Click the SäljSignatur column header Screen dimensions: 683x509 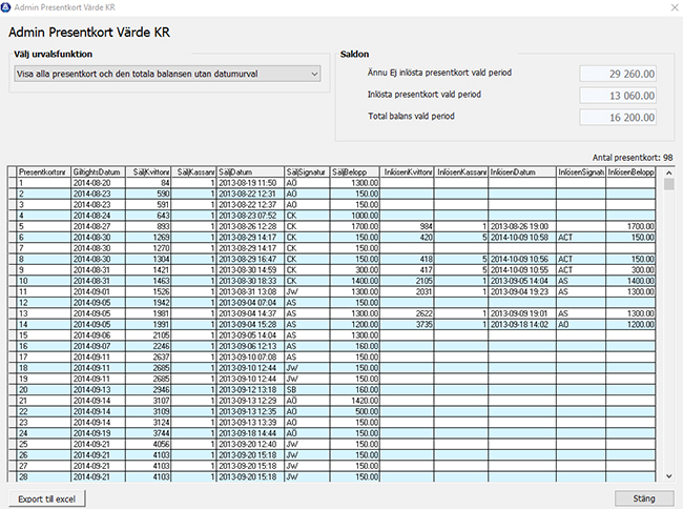(x=308, y=172)
